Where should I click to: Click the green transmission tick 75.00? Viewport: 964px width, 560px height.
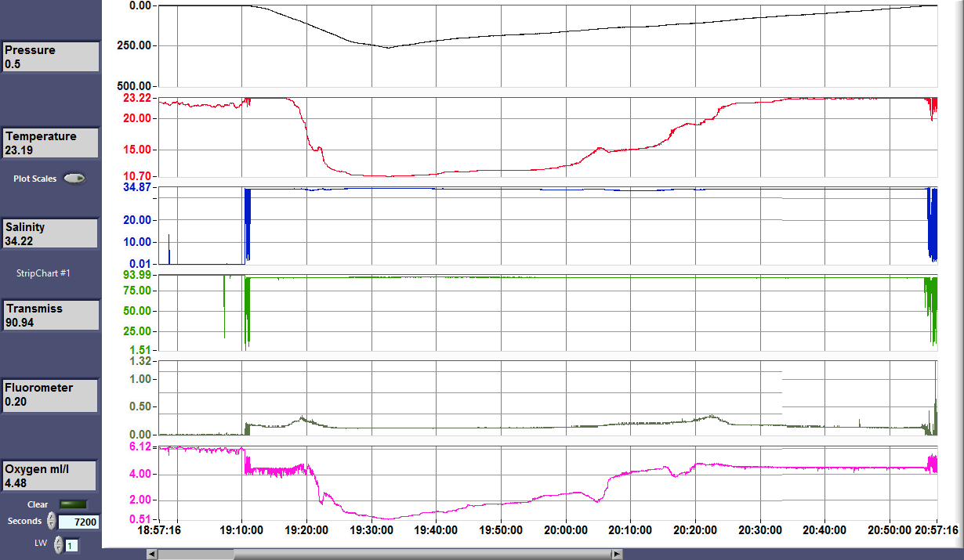136,291
